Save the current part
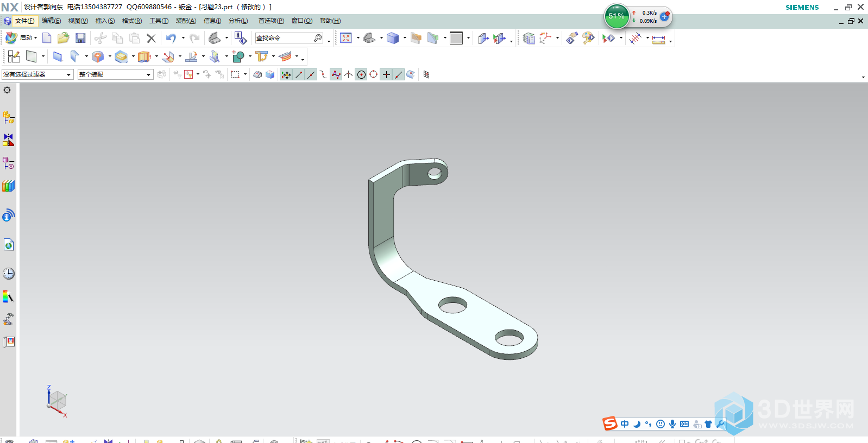The width and height of the screenshot is (868, 443). [x=80, y=38]
